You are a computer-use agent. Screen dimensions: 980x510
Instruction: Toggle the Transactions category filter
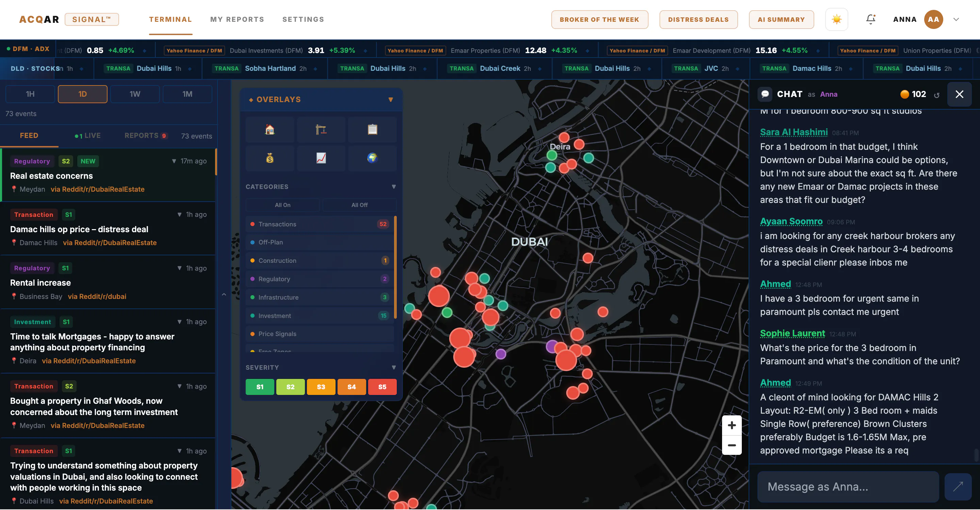point(320,224)
